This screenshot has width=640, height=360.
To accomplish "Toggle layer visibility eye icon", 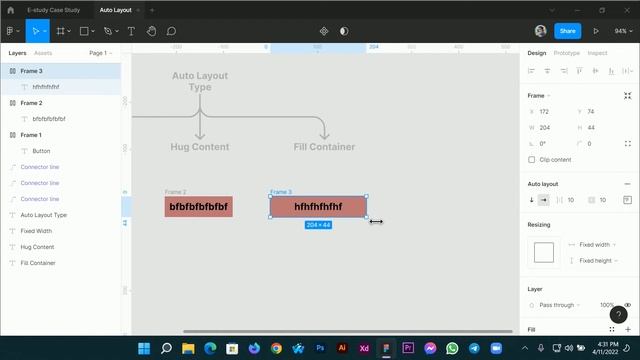I will coord(627,305).
